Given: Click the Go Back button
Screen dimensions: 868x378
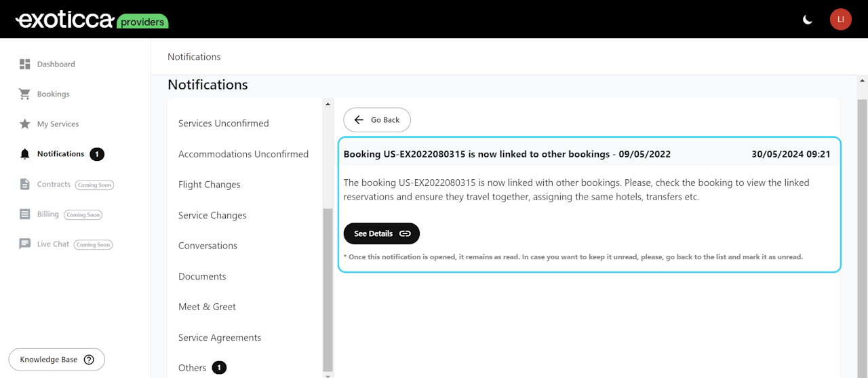Looking at the screenshot, I should (x=377, y=120).
